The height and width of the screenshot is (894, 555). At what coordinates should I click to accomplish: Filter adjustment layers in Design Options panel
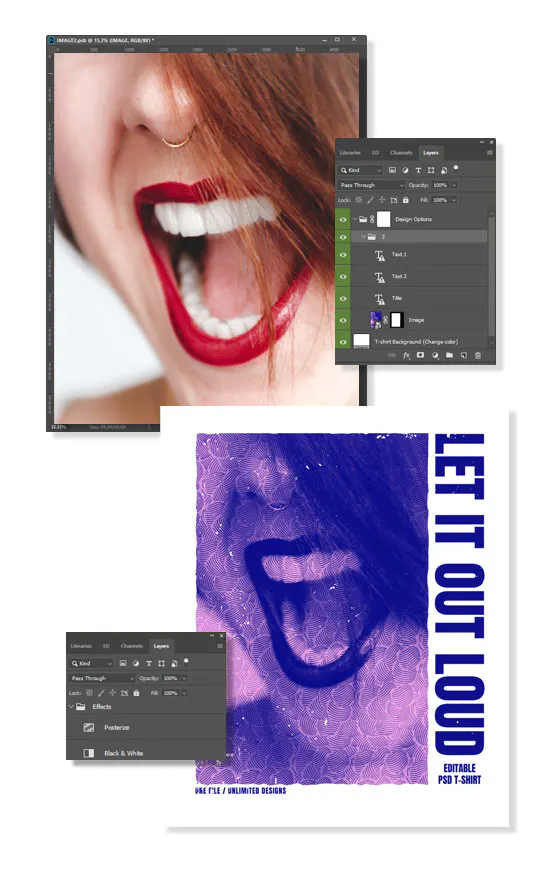[405, 170]
